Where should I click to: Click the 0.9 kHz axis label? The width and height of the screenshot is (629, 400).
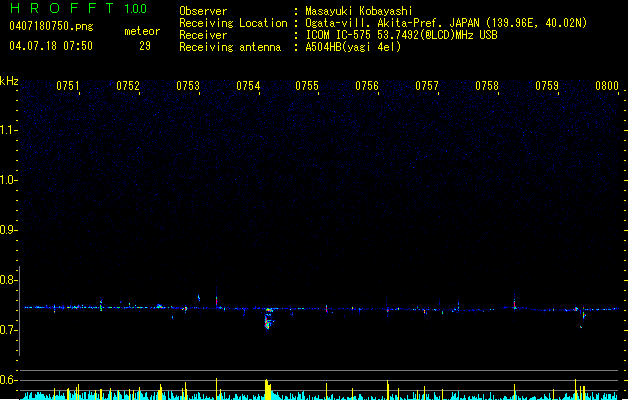pos(9,230)
